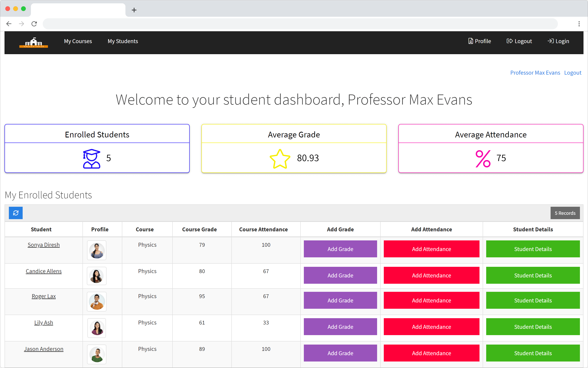588x368 pixels.
Task: Add Attendance for Roger Lax
Action: click(x=431, y=300)
